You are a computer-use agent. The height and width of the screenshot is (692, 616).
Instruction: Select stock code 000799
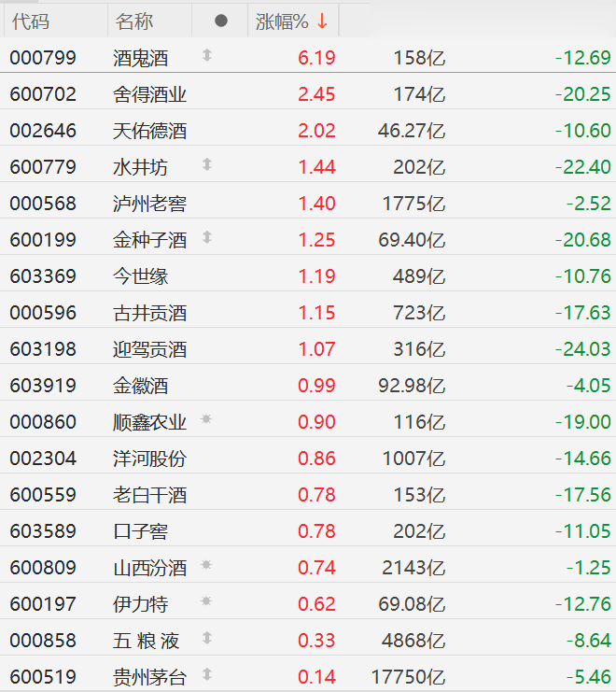click(x=43, y=58)
